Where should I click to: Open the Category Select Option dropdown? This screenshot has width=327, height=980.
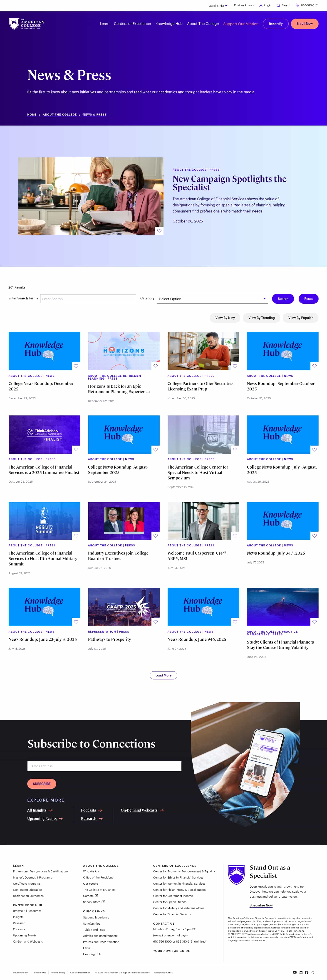click(212, 299)
